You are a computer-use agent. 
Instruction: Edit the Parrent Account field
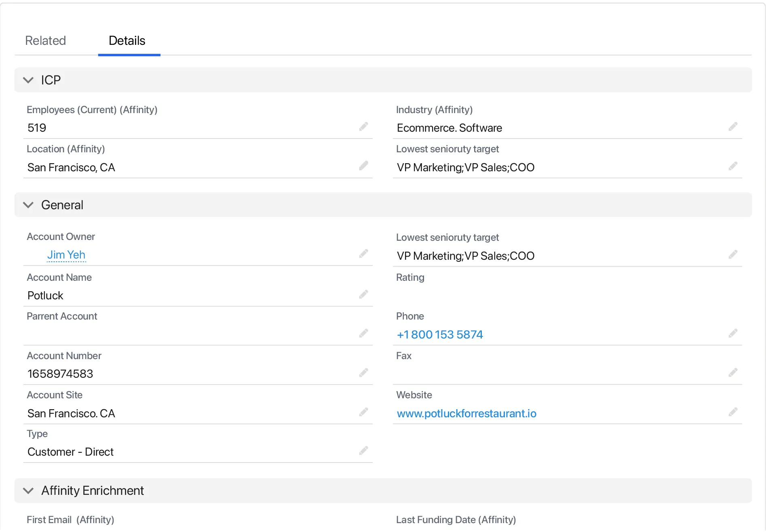363,333
